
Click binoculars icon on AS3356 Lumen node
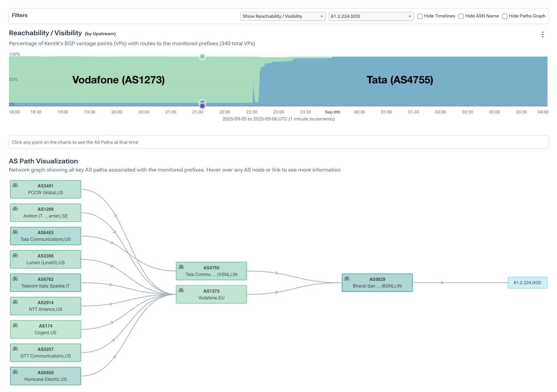tap(15, 255)
